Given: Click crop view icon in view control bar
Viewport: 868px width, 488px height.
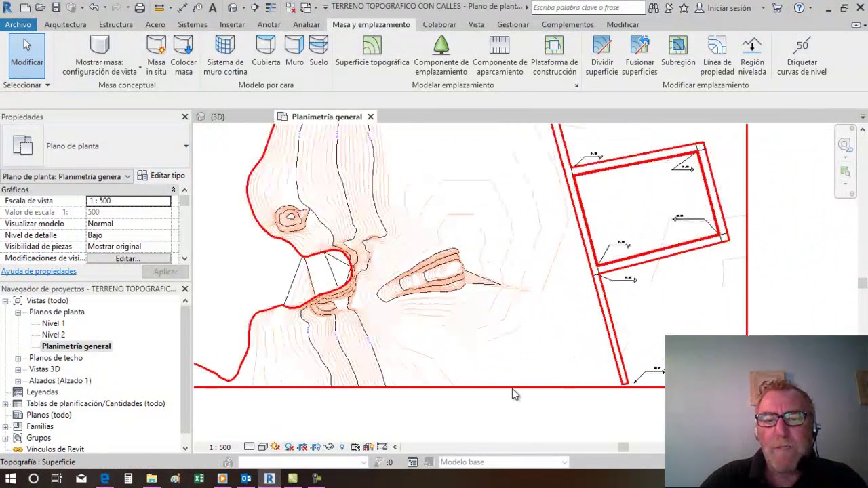Looking at the screenshot, I should click(302, 447).
